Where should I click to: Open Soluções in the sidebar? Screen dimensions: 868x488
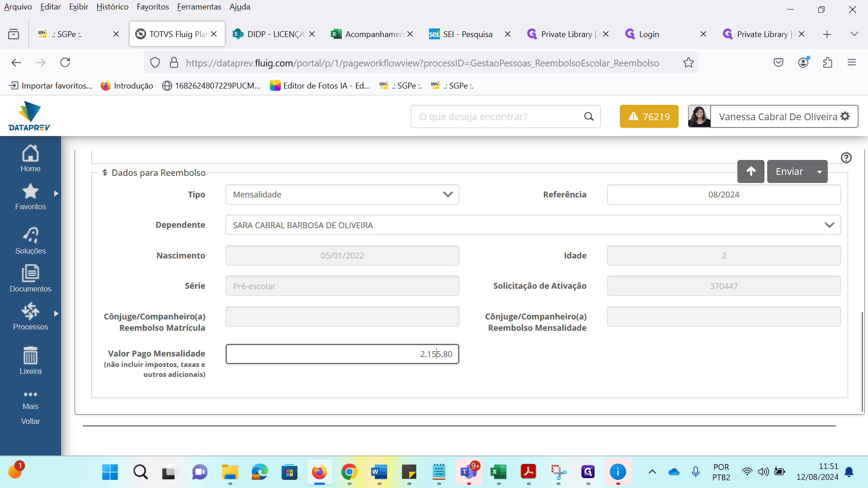click(30, 241)
